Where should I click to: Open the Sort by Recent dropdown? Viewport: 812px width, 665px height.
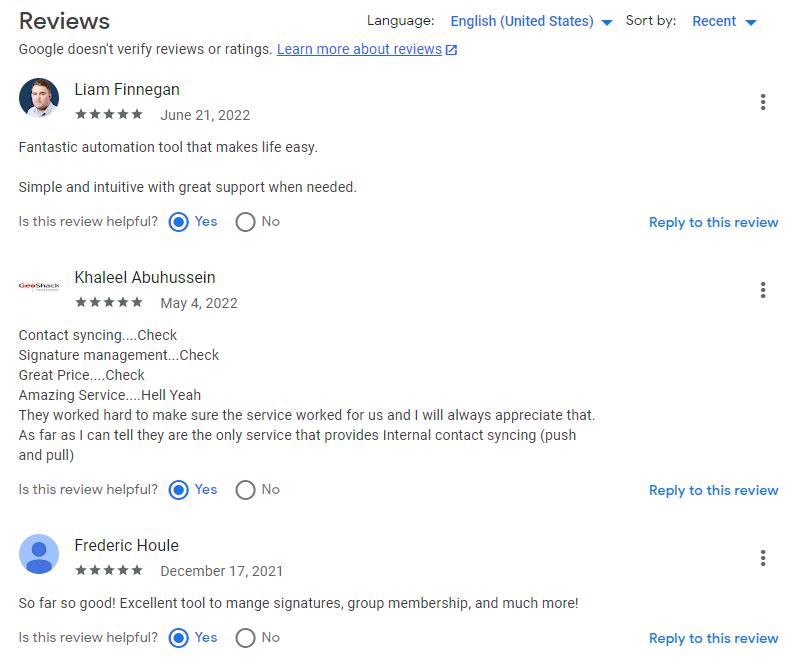click(724, 21)
